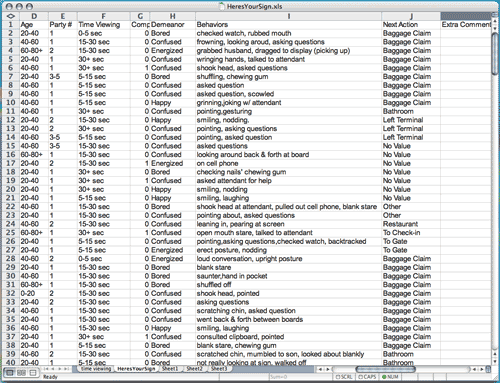Toggle the CAPS status indicator
This screenshot has height=383, width=500.
(368, 377)
